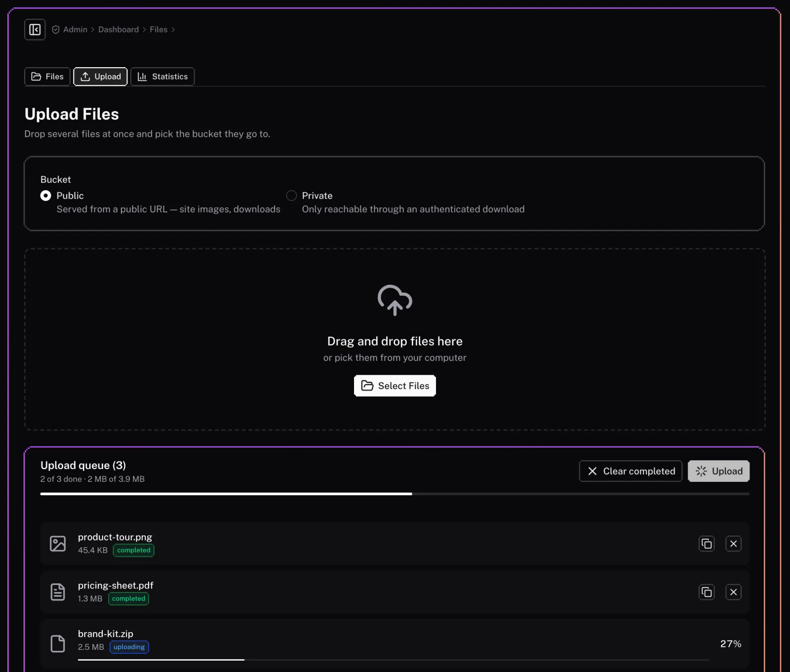Screen dimensions: 790x672
Task: Go to Dashboard in breadcrumb
Action: pos(118,30)
